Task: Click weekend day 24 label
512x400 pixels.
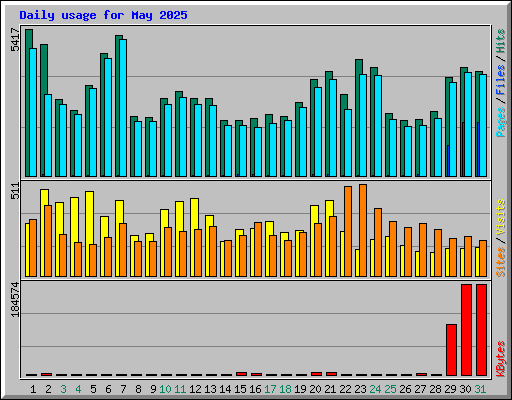Action: click(375, 389)
